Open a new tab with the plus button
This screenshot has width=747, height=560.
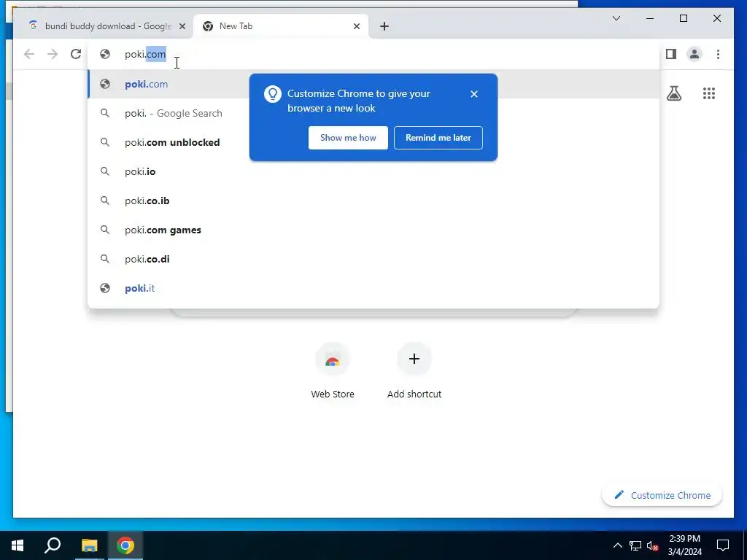(384, 26)
